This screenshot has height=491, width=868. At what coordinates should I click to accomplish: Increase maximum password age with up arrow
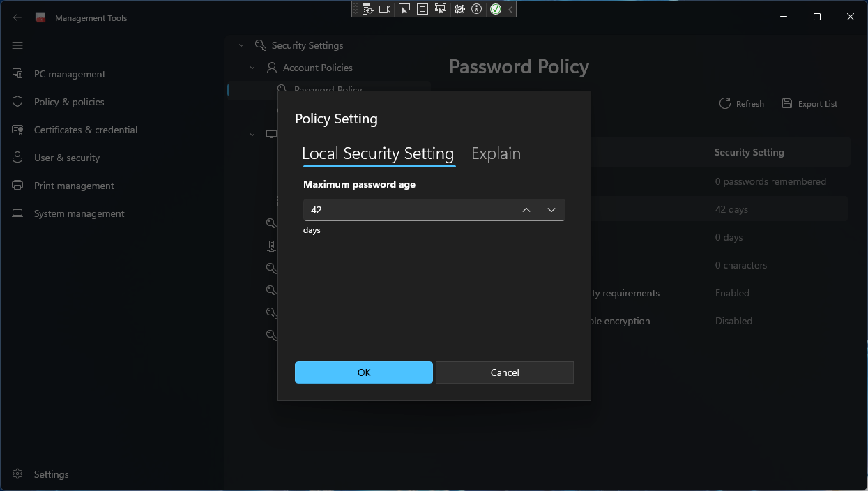[526, 210]
